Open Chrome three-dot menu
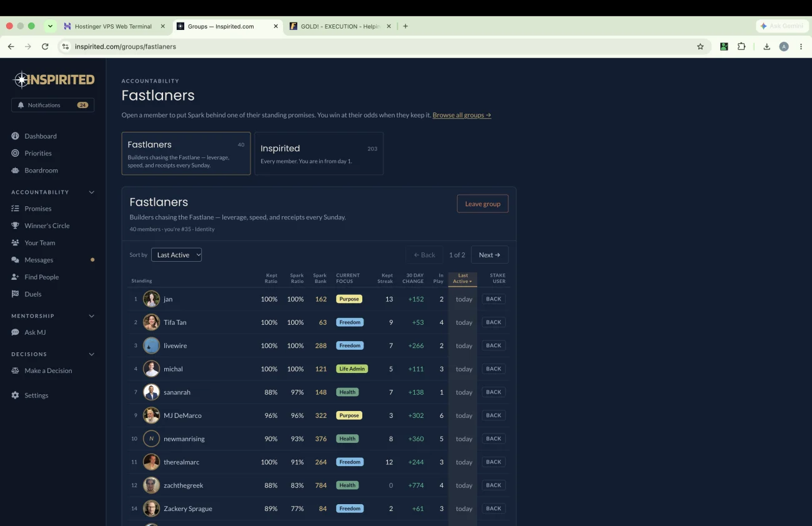Image resolution: width=812 pixels, height=526 pixels. tap(801, 46)
